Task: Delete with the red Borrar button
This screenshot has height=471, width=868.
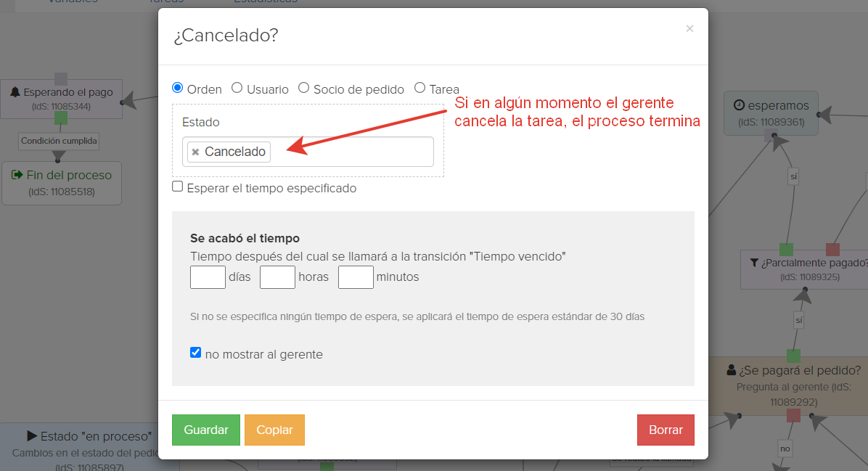Action: coord(666,430)
